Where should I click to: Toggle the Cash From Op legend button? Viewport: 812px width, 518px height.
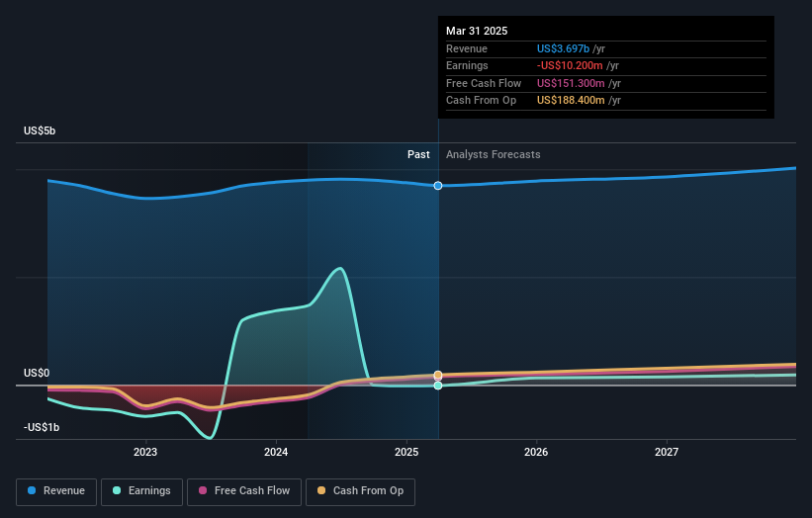click(x=360, y=491)
